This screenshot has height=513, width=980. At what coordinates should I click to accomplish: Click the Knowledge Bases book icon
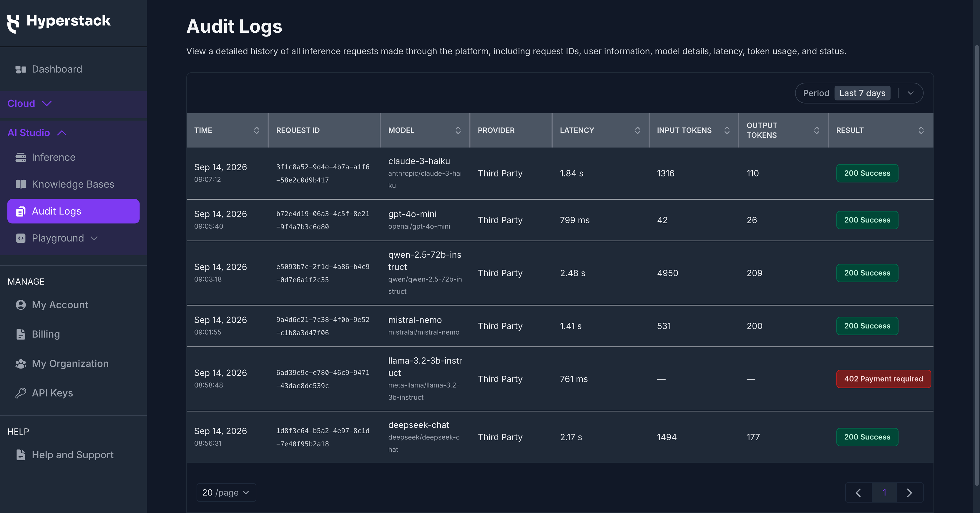21,184
